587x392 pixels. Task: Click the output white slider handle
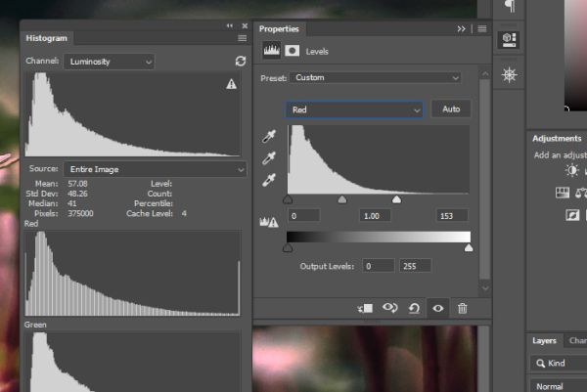[469, 247]
